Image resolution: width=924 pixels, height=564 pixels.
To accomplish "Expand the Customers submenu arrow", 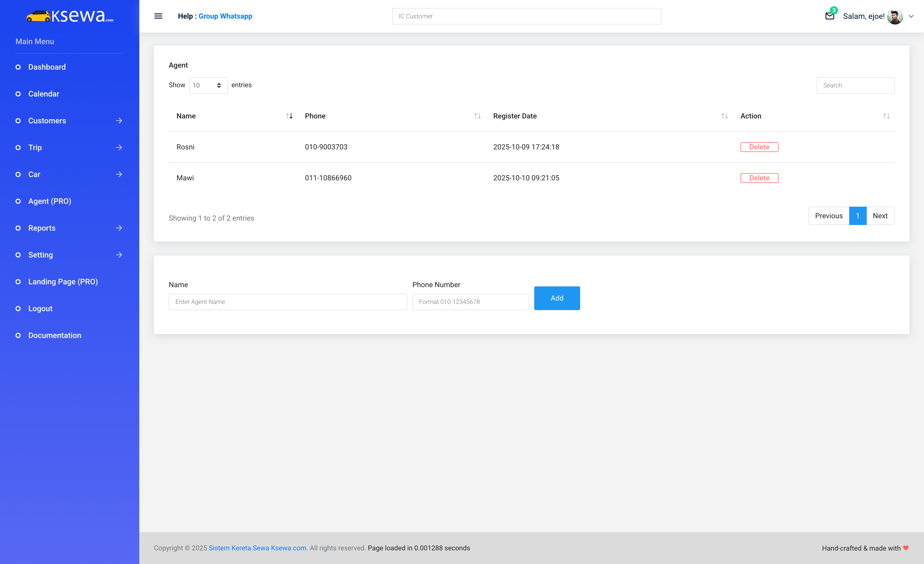I will click(119, 121).
